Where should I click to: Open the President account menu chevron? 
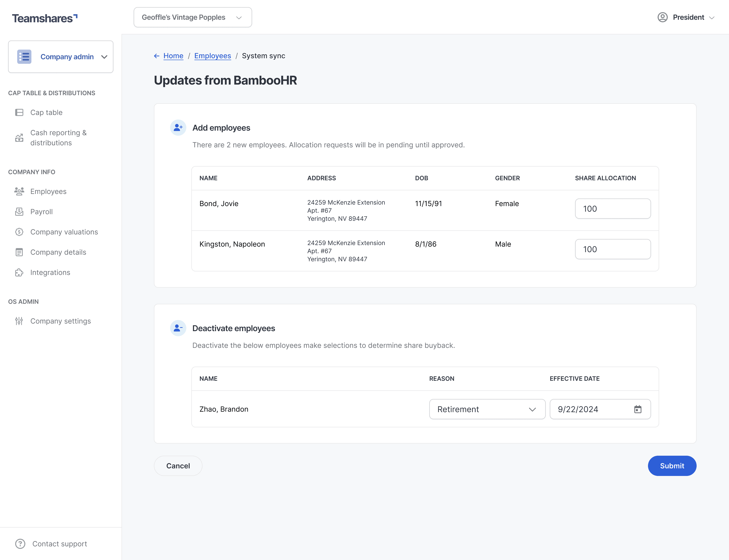click(x=712, y=18)
